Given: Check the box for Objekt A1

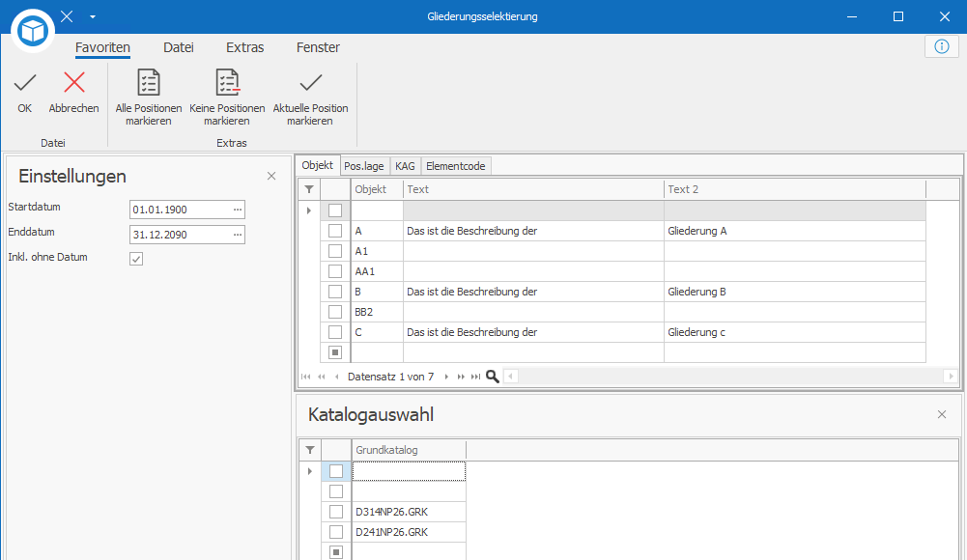Looking at the screenshot, I should (335, 251).
